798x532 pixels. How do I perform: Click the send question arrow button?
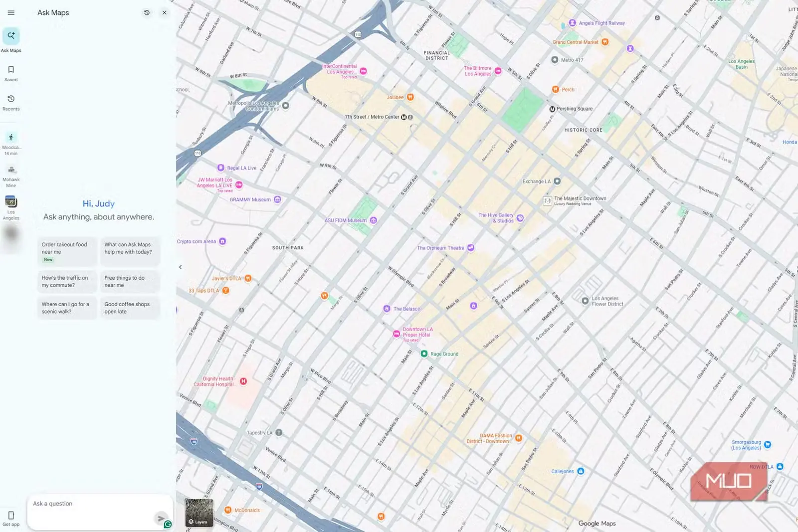tap(161, 519)
